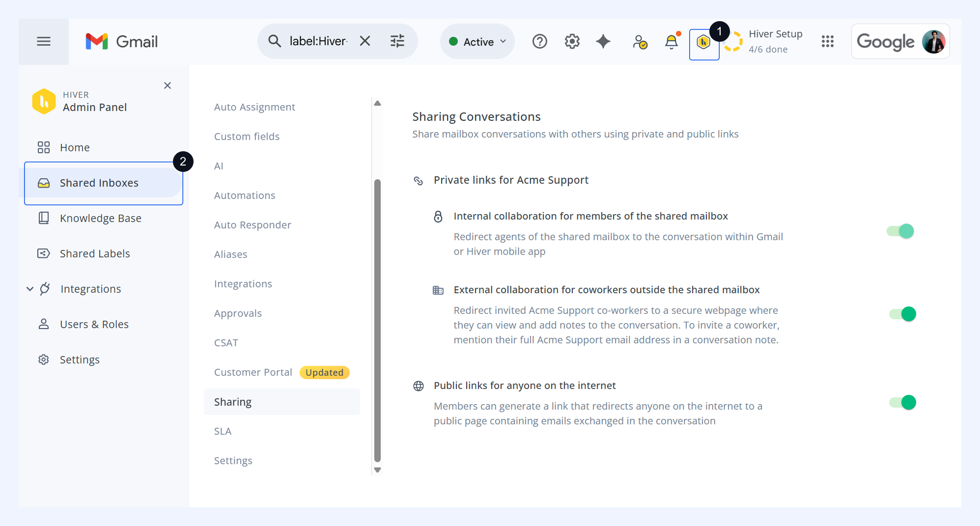
Task: Open Custom fields settings
Action: [x=247, y=137]
